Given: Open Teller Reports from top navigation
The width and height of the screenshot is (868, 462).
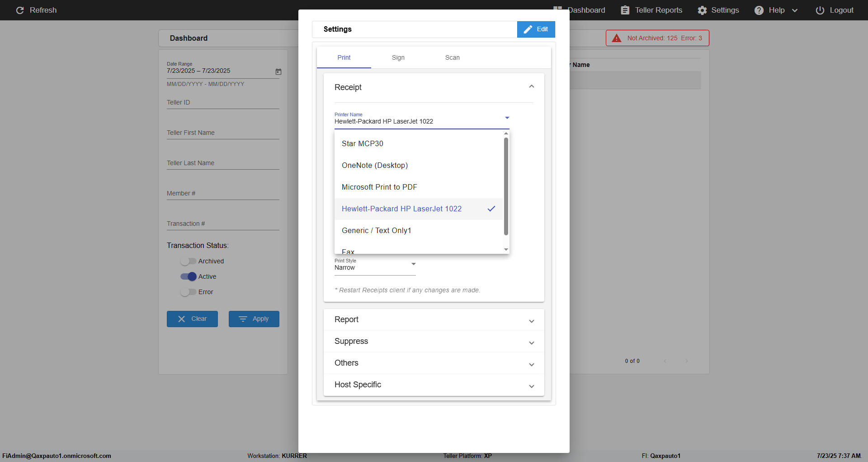Looking at the screenshot, I should (651, 10).
